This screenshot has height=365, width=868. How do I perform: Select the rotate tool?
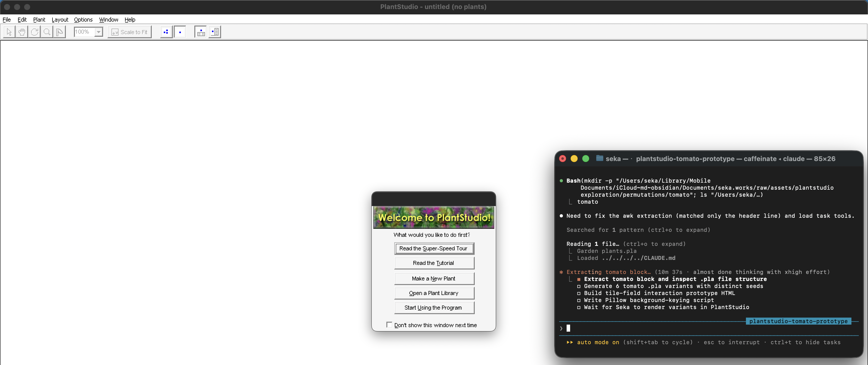coord(34,32)
